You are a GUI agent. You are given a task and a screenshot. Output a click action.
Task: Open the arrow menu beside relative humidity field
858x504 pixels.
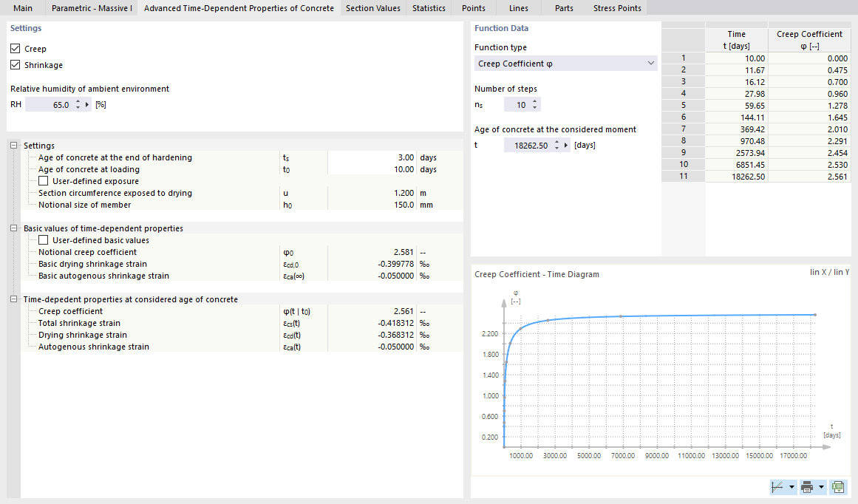click(87, 104)
